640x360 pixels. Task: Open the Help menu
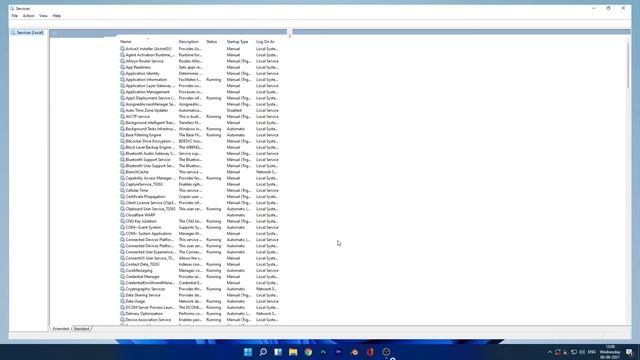coord(57,16)
